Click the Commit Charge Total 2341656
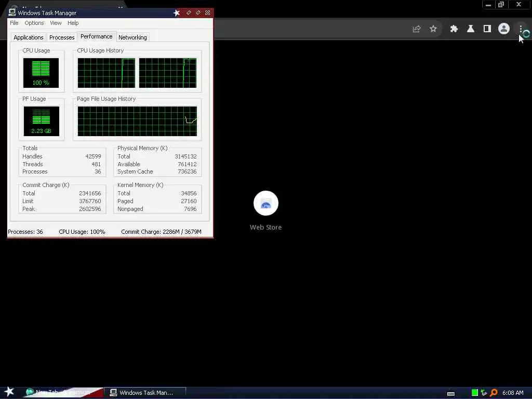532x399 pixels. [x=90, y=193]
